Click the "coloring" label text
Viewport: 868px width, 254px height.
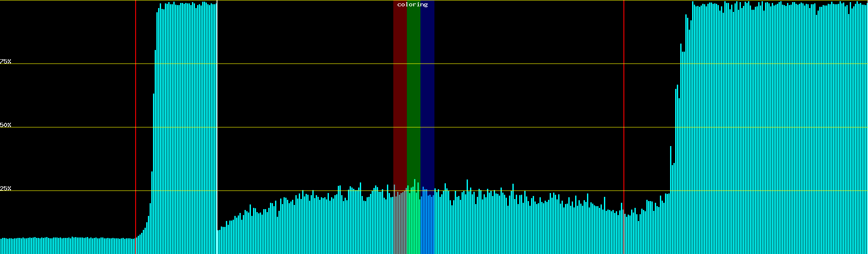coord(412,5)
